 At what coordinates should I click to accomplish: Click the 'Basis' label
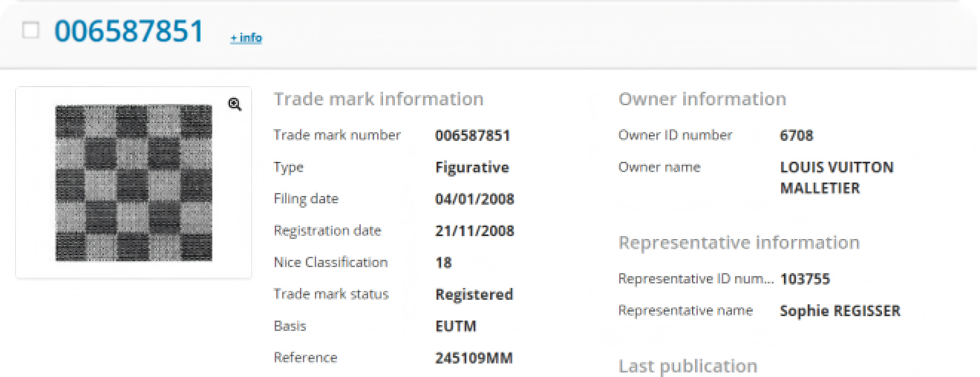click(x=290, y=326)
